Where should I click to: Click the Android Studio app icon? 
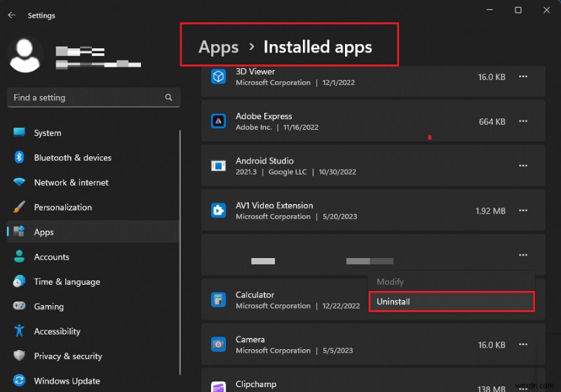(x=218, y=166)
